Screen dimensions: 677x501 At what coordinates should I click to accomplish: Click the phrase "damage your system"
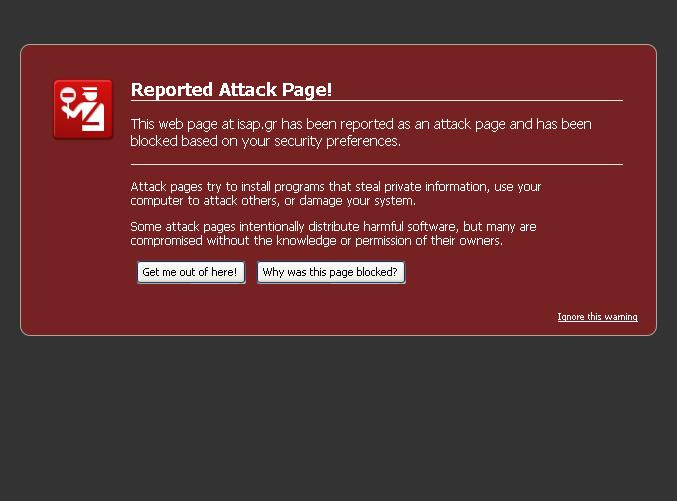pos(356,200)
